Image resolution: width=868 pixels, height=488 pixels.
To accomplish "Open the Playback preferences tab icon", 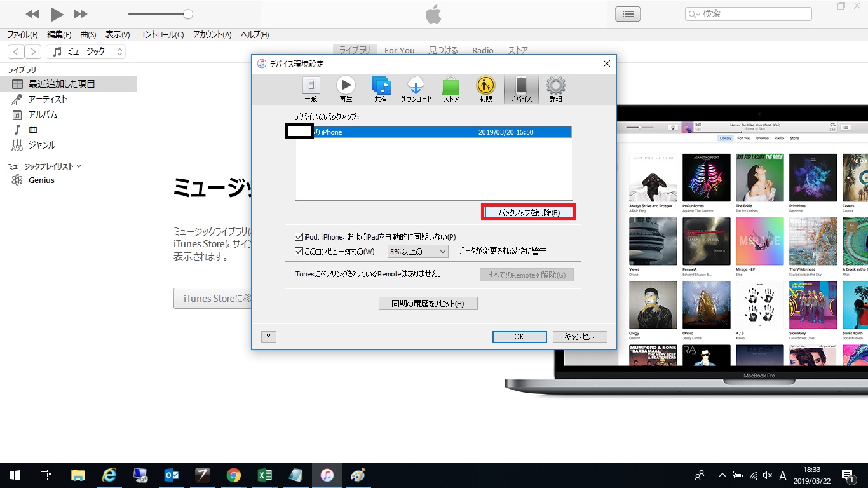I will [346, 89].
